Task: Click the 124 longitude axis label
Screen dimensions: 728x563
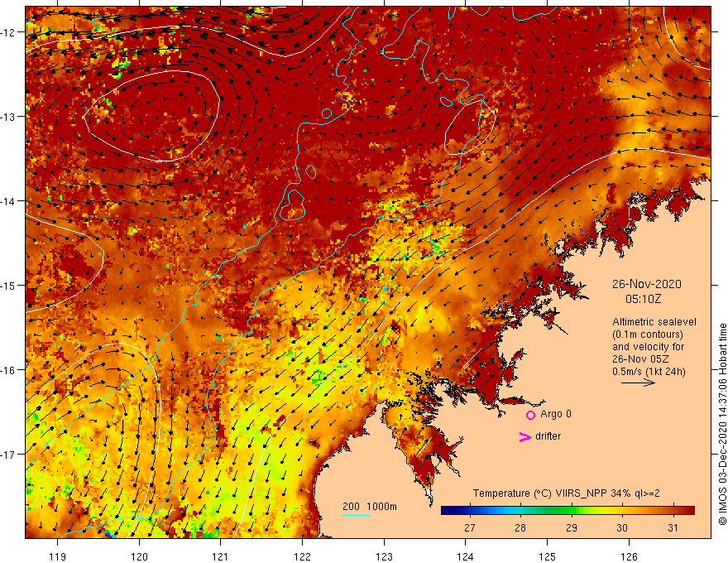Action: (466, 556)
